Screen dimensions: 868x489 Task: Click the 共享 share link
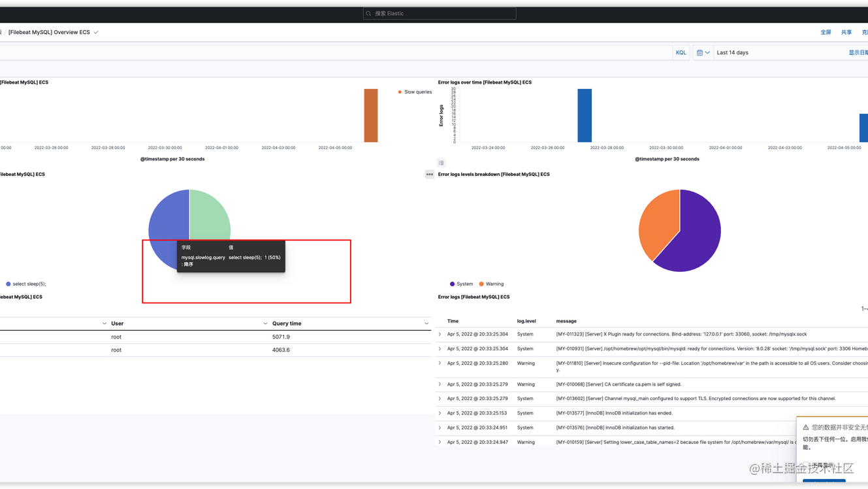(x=846, y=32)
